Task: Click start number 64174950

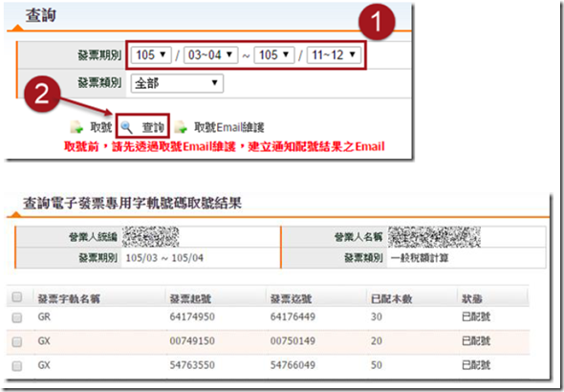Action: click(192, 316)
